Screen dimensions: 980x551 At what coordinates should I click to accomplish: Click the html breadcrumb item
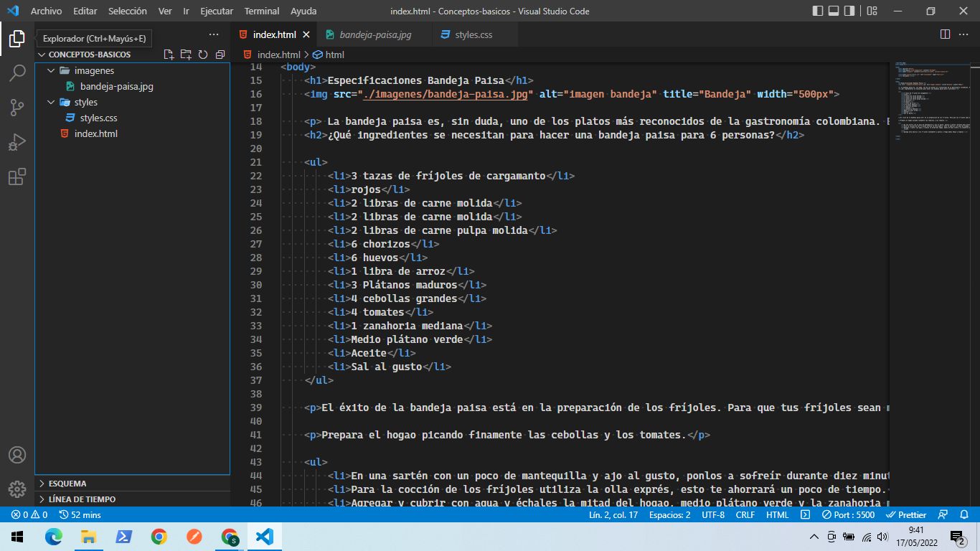[x=334, y=55]
